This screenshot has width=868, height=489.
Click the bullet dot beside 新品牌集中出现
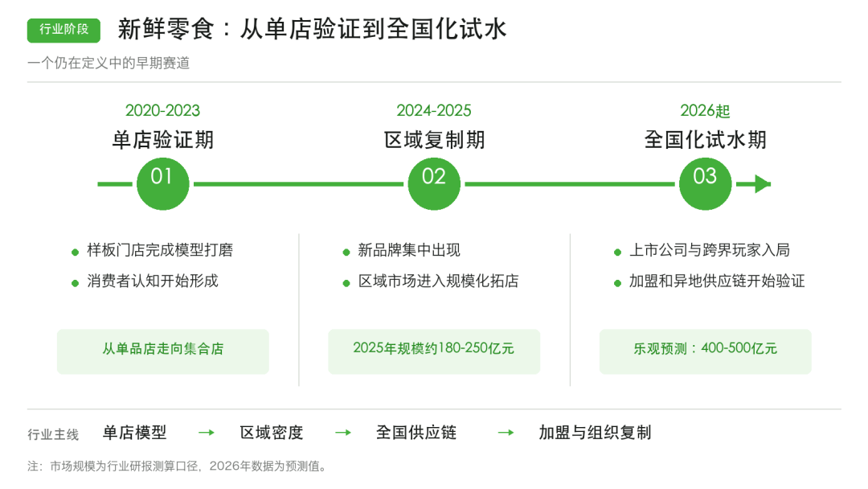pyautogui.click(x=346, y=253)
